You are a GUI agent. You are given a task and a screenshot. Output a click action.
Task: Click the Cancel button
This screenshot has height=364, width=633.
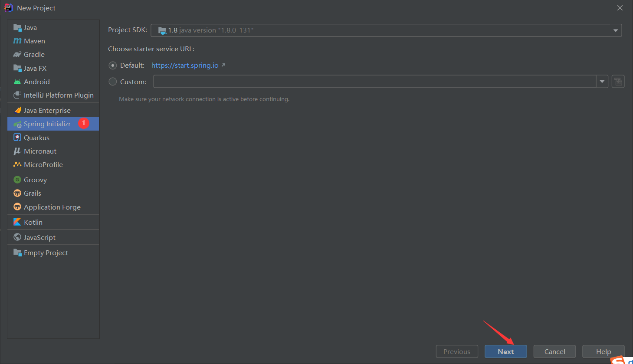click(x=554, y=351)
